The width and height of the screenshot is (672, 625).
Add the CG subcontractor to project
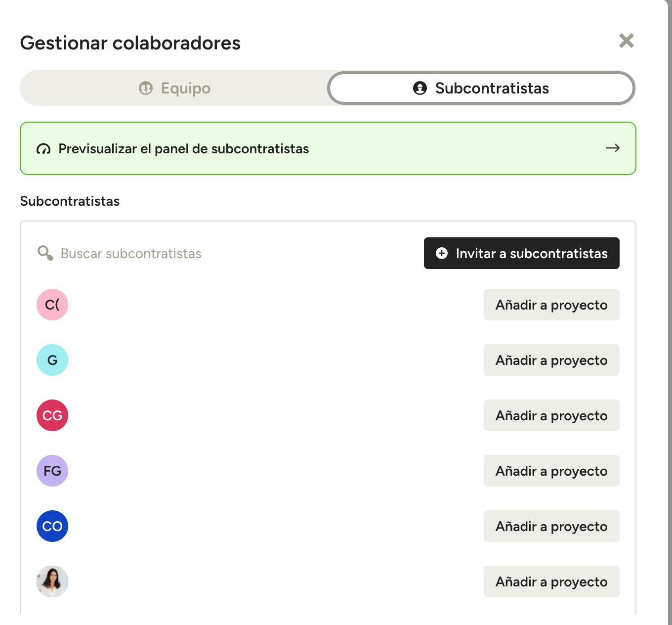click(x=551, y=415)
